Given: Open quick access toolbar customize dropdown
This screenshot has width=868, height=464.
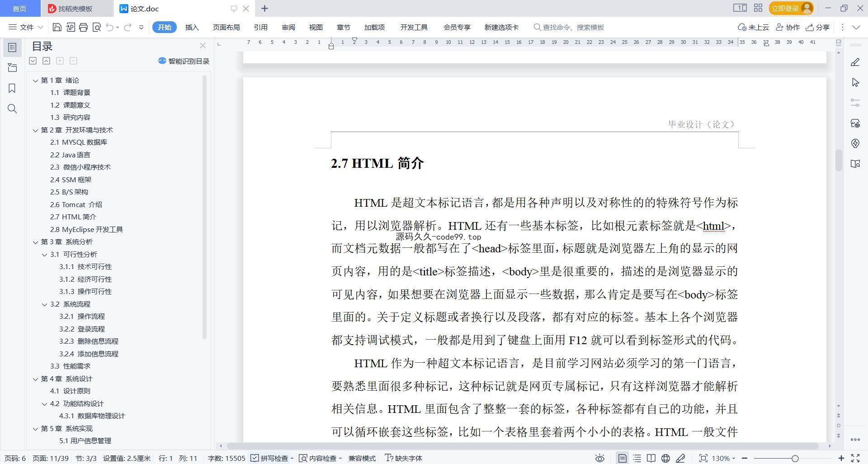Looking at the screenshot, I should [141, 27].
